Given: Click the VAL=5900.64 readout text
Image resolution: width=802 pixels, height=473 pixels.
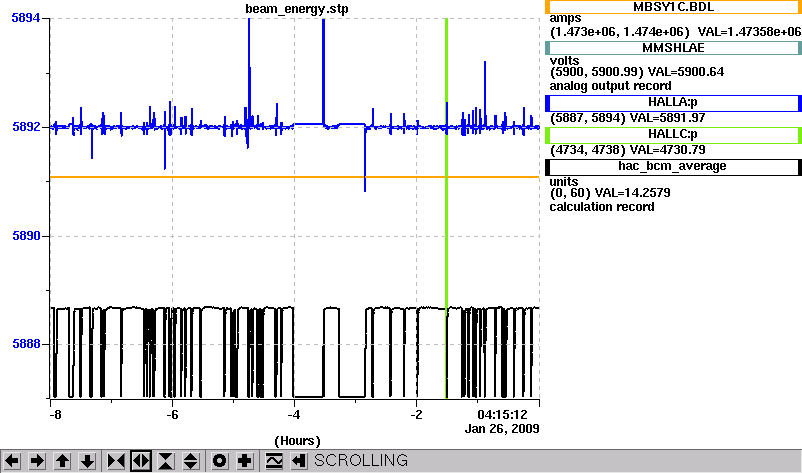Looking at the screenshot, I should click(686, 72).
